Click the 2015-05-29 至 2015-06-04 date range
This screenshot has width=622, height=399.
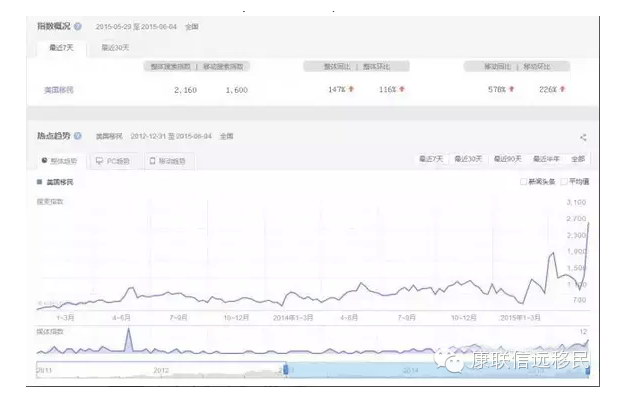(x=136, y=27)
